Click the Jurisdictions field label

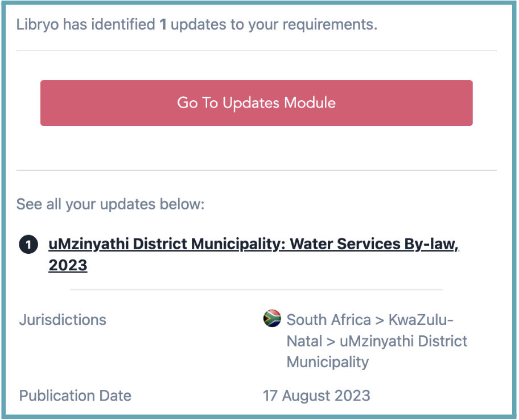63,320
